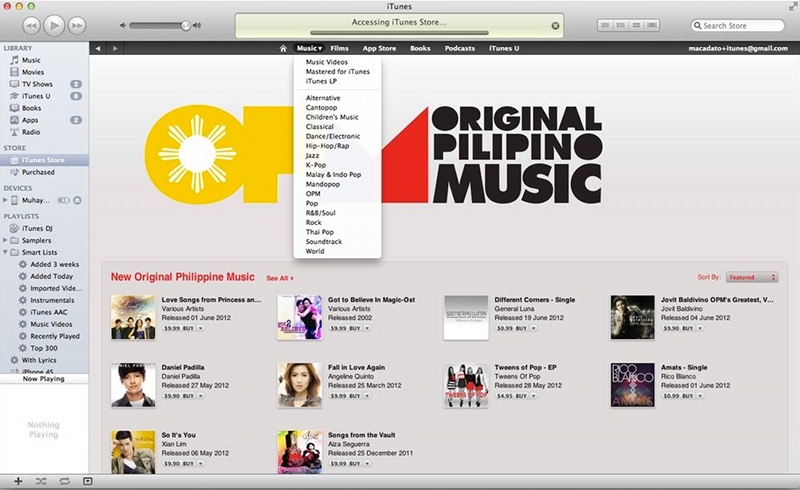Viewport: 800px width, 490px height.
Task: Switch to album list view
Action: (x=620, y=25)
